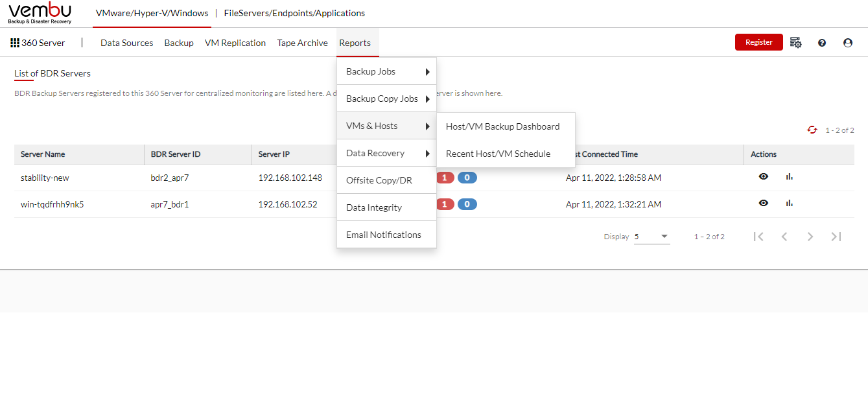Click blue badge 0 for win-tqdfrhh9nk5
Image resolution: width=868 pixels, height=411 pixels.
(x=467, y=204)
